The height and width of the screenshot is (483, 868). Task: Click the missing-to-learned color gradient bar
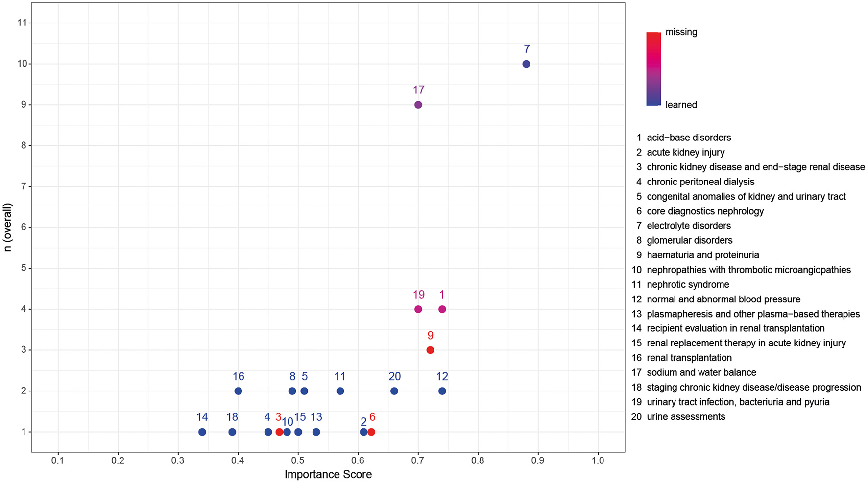point(653,69)
